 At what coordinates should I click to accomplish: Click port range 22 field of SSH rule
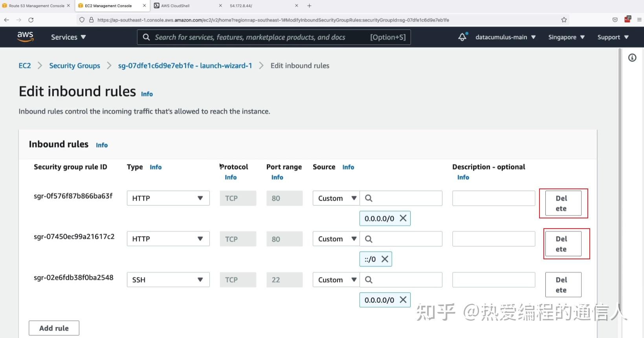coord(284,280)
